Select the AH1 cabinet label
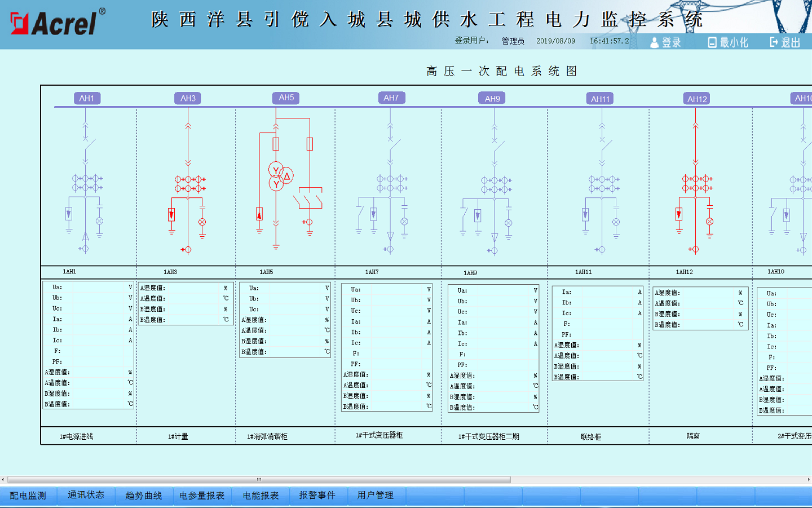Image resolution: width=812 pixels, height=508 pixels. (x=87, y=98)
